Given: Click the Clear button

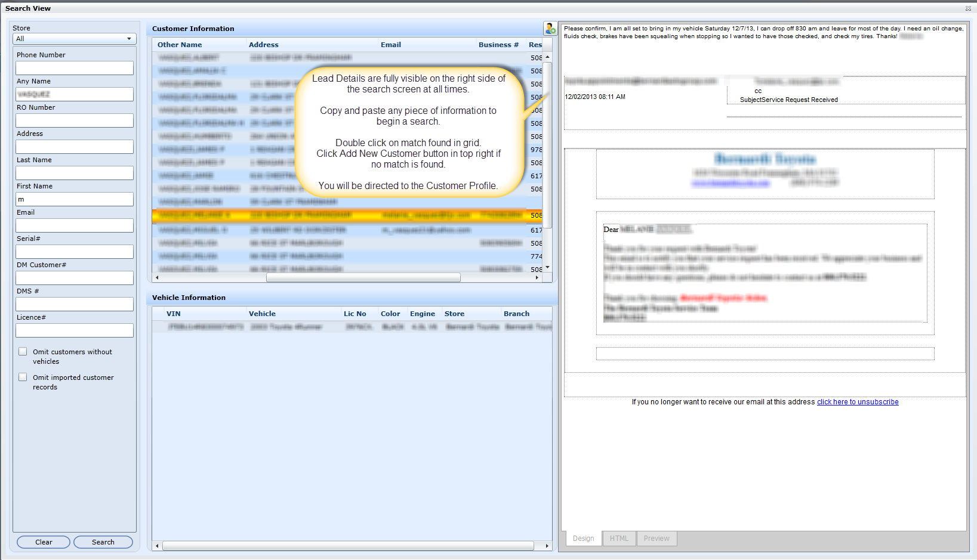Looking at the screenshot, I should pyautogui.click(x=44, y=542).
